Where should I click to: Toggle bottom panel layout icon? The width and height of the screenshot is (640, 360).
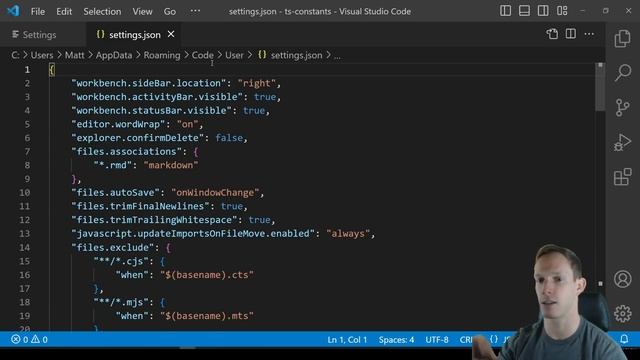coord(524,11)
